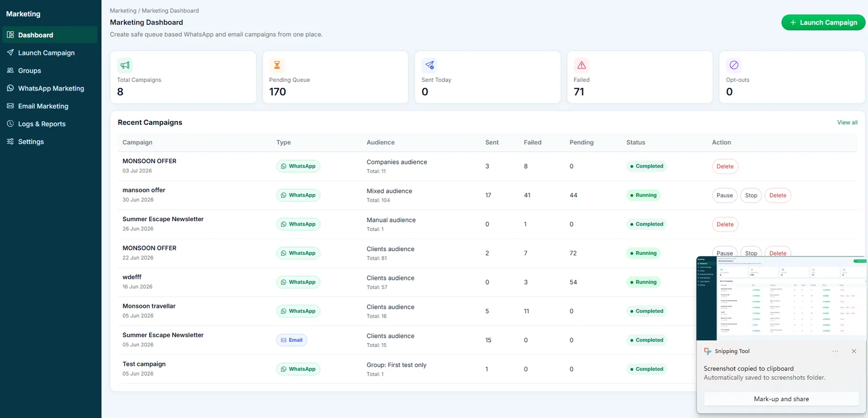The image size is (868, 418).
Task: Click the Status column header
Action: [x=636, y=143]
